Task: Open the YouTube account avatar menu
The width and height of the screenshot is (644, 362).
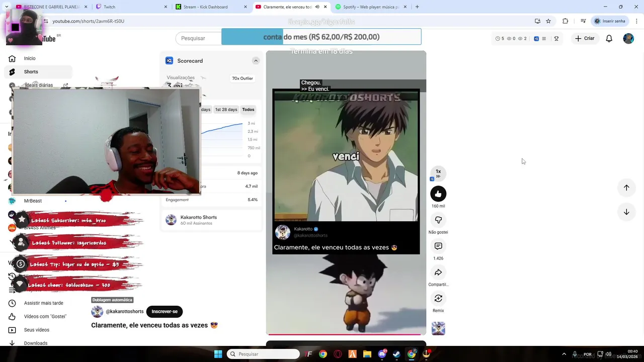Action: pos(628,38)
